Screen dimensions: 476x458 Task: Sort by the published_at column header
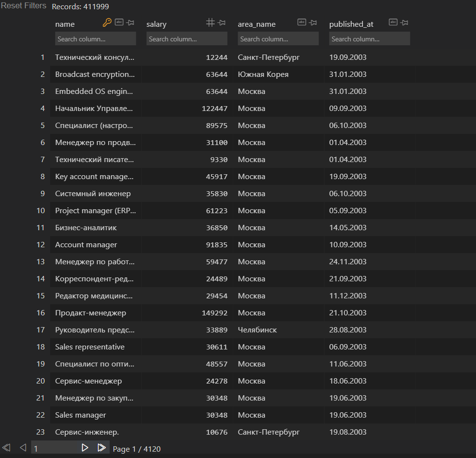[x=351, y=24]
